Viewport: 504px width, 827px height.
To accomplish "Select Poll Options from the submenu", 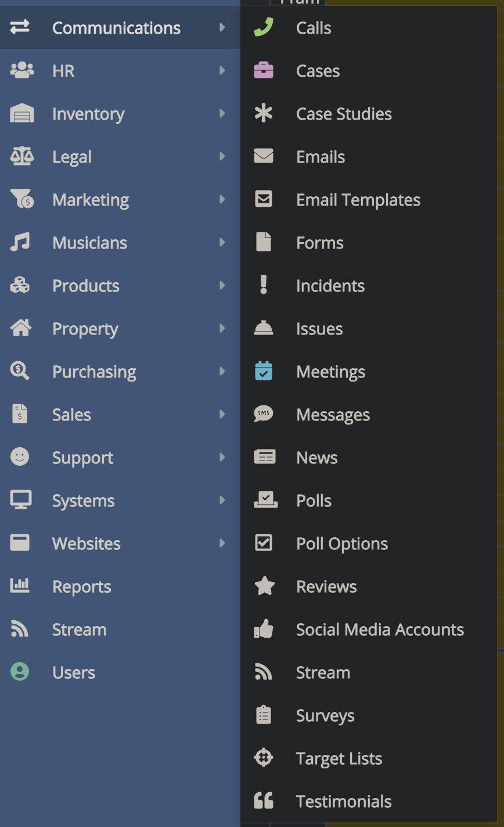I will (341, 544).
